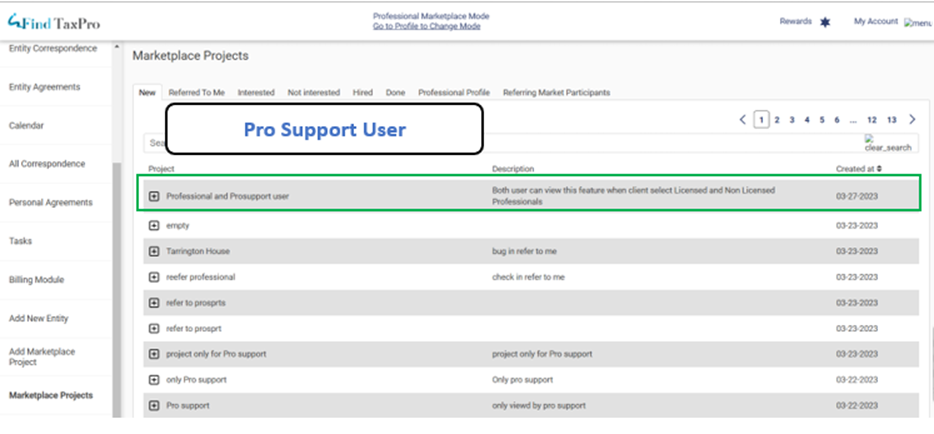Image resolution: width=934 pixels, height=434 pixels.
Task: Go to previous page arrow
Action: click(743, 120)
